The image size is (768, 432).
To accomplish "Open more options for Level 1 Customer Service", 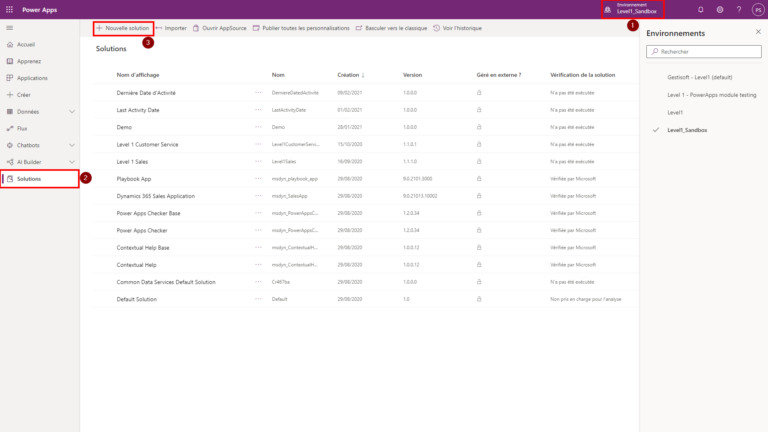I will (x=258, y=144).
